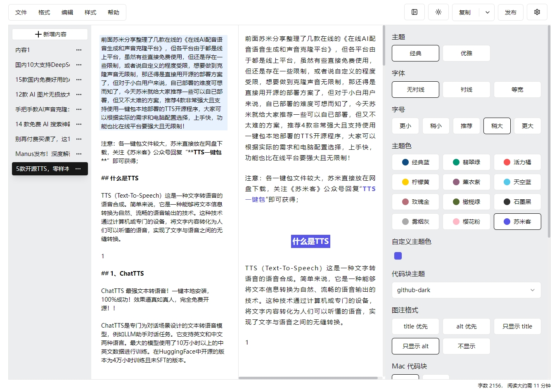Set font size to 更大
The width and height of the screenshot is (559, 392).
click(x=528, y=126)
